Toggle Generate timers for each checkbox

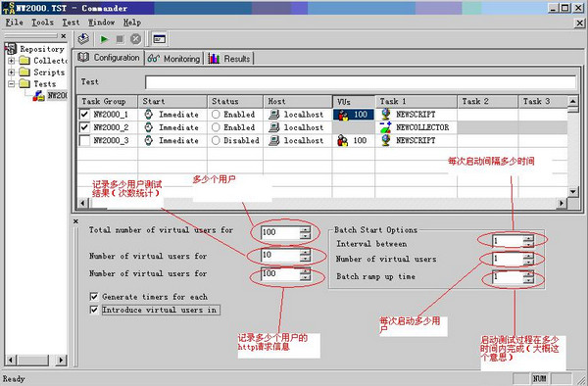94,297
